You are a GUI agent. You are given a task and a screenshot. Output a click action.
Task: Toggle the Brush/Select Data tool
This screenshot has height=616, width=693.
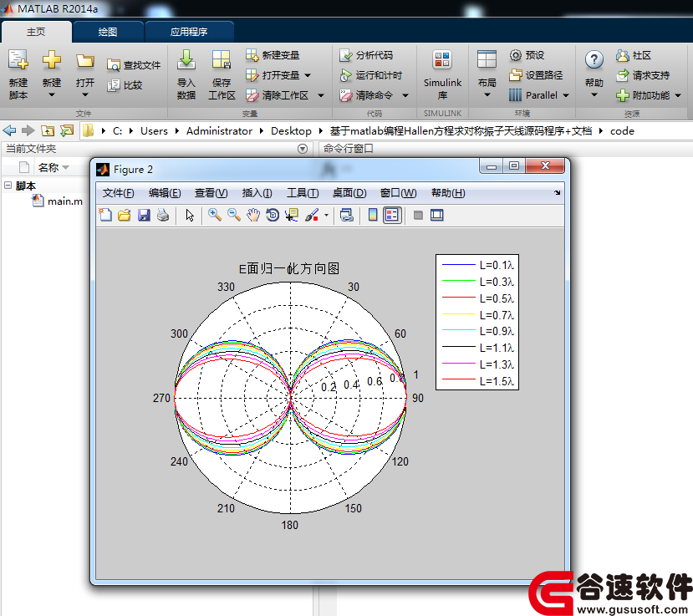point(312,215)
